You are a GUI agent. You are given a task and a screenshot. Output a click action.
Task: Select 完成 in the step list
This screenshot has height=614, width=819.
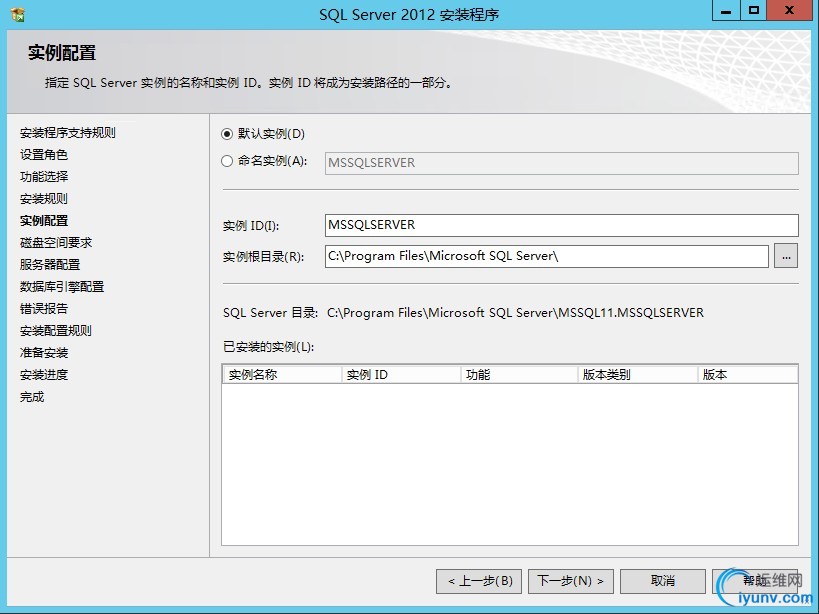(32, 397)
